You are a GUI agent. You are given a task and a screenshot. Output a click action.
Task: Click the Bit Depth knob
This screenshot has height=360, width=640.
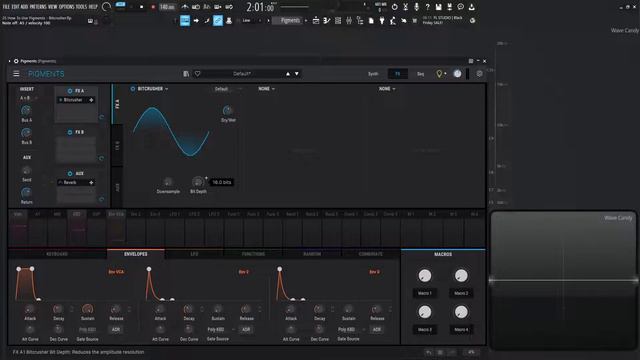(198, 182)
